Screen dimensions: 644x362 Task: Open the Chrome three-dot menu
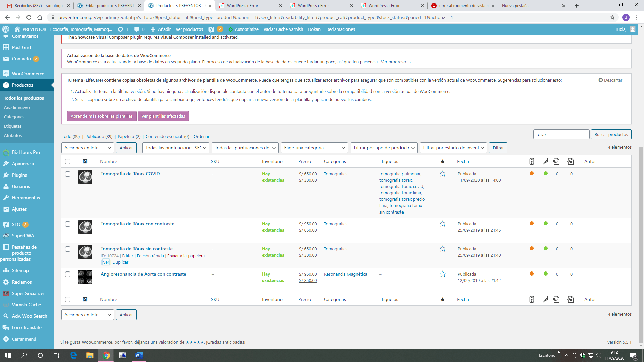[x=637, y=17]
